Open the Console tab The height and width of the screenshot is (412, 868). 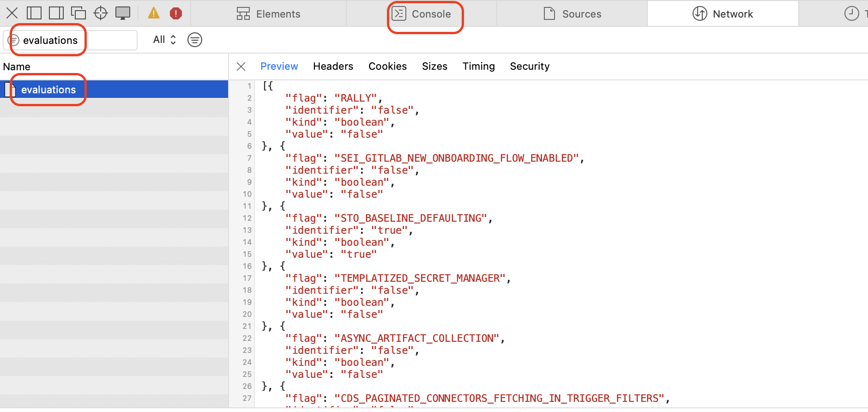pos(422,14)
